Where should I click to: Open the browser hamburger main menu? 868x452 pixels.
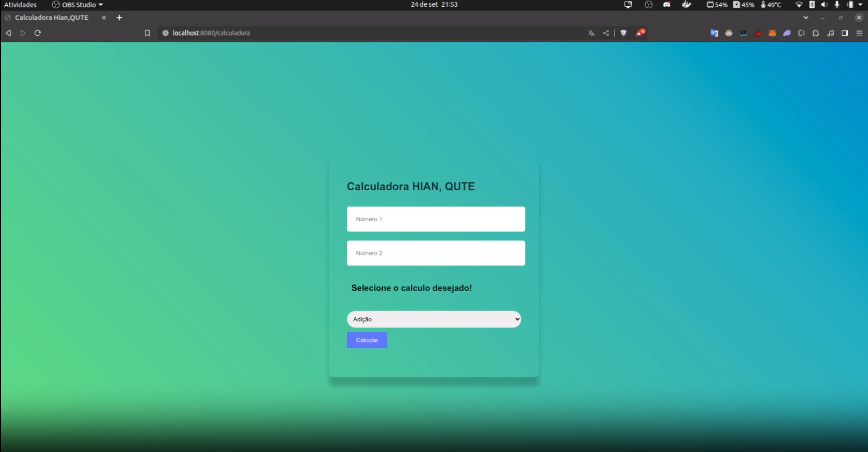[859, 33]
